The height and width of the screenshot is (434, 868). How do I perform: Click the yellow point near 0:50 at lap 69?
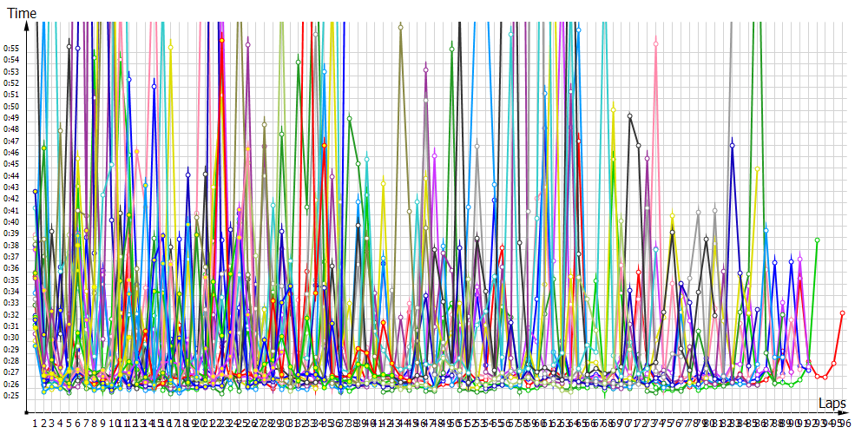click(x=613, y=108)
